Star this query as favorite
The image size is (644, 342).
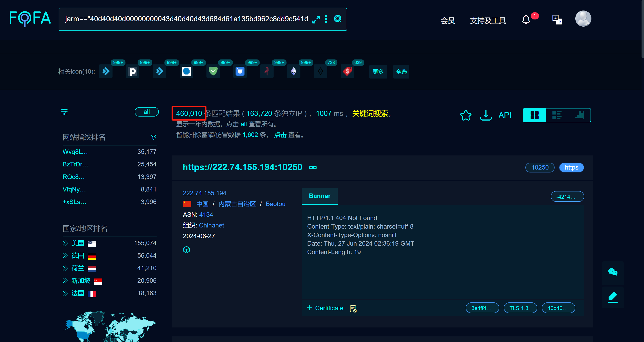coord(466,115)
